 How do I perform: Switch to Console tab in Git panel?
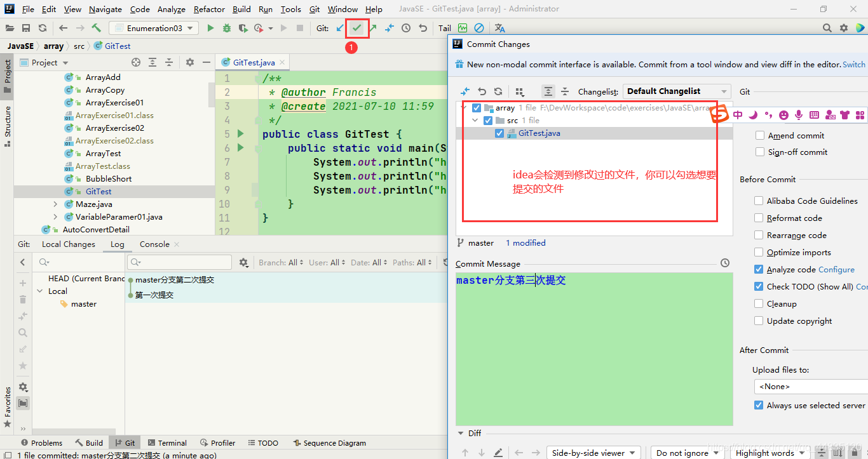(x=154, y=244)
